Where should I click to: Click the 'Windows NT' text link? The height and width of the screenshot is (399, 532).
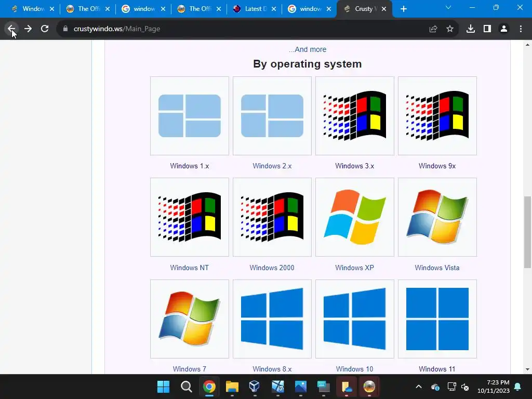tap(189, 268)
